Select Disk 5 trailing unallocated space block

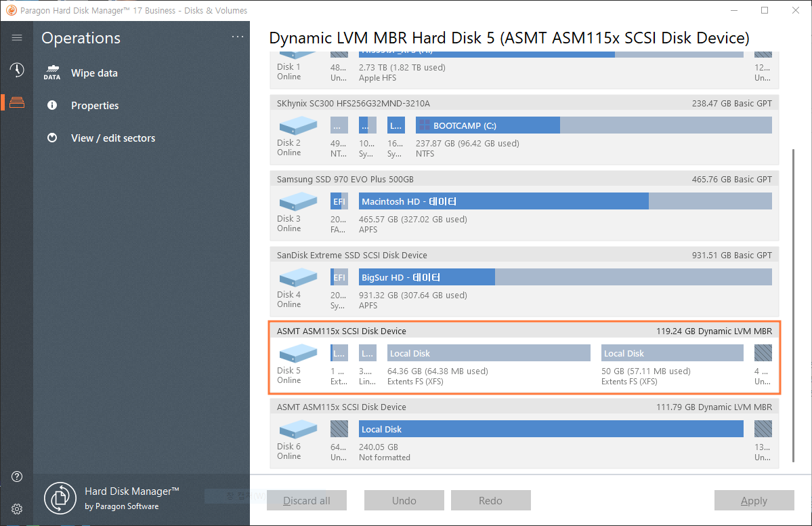click(763, 353)
